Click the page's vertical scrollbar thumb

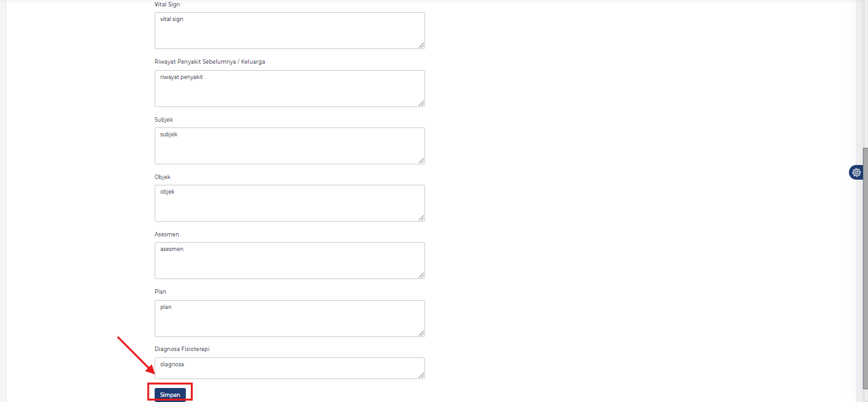pyautogui.click(x=865, y=274)
